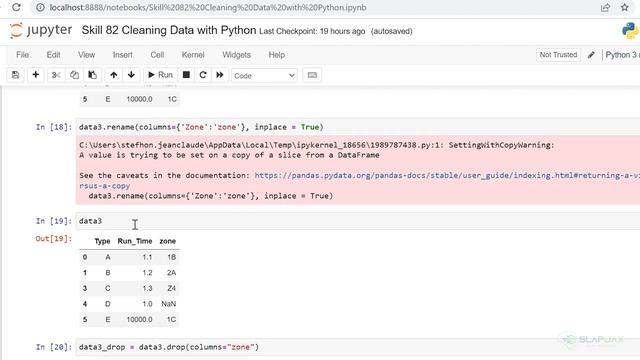Bookmark the page with star icon
This screenshot has width=640, height=360.
624,7
